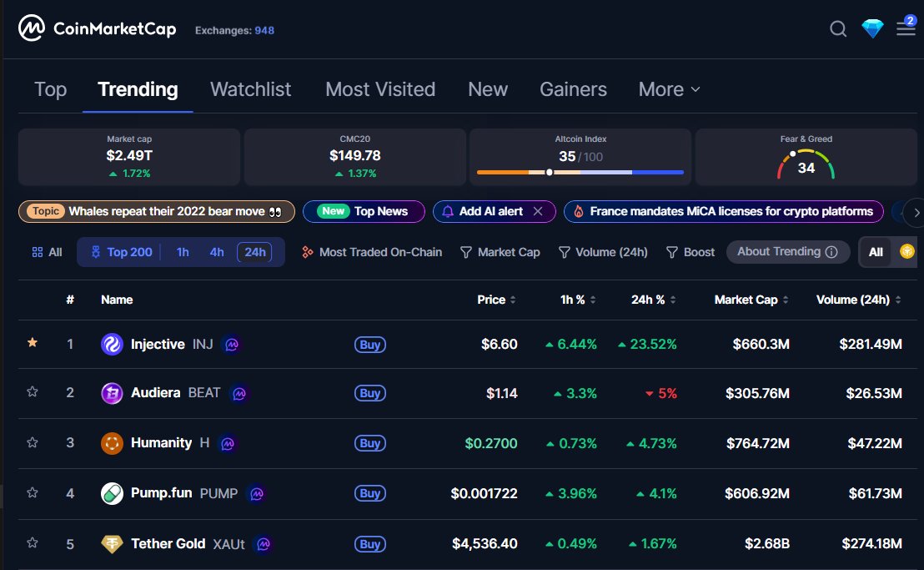The image size is (924, 570).
Task: Click the CMC badge beside PUMP
Action: (257, 493)
